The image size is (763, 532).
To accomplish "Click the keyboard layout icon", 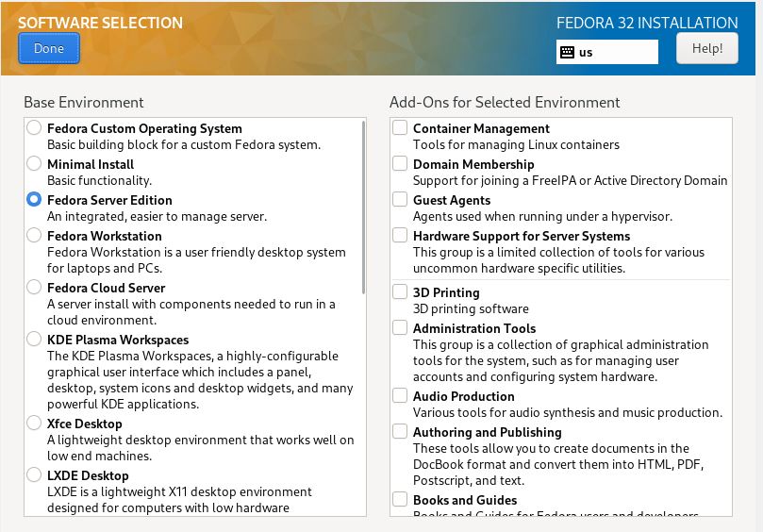I will coord(567,52).
